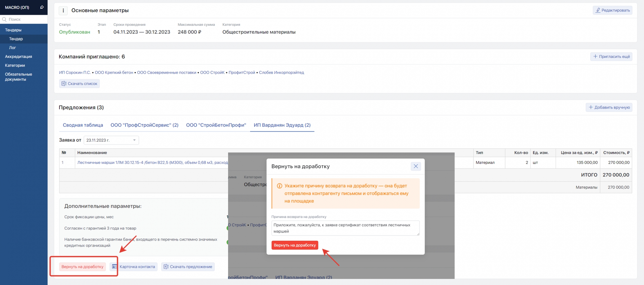This screenshot has width=644, height=285.
Task: Click Пригласить ещё plus button
Action: pyautogui.click(x=611, y=56)
